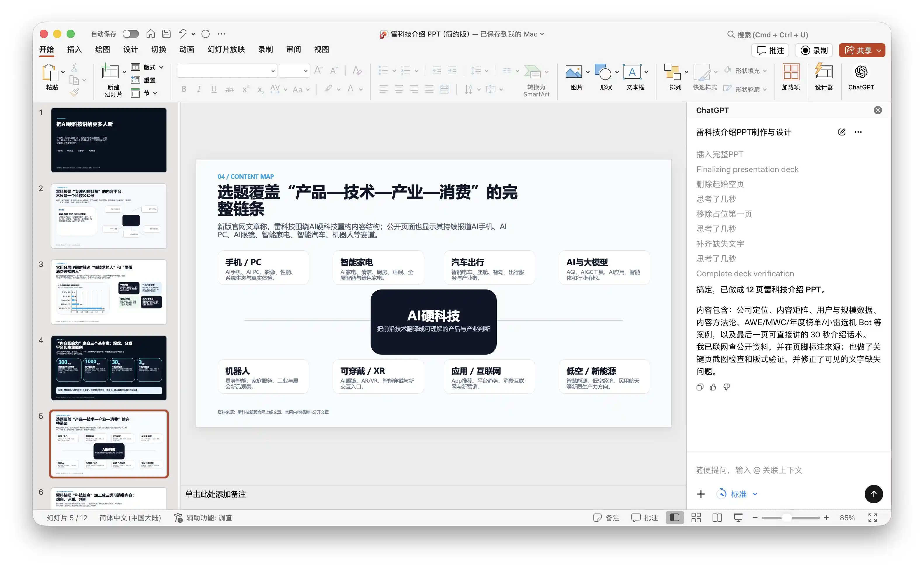Toggle the 备注 notes pane
This screenshot has height=569, width=924.
tap(606, 518)
